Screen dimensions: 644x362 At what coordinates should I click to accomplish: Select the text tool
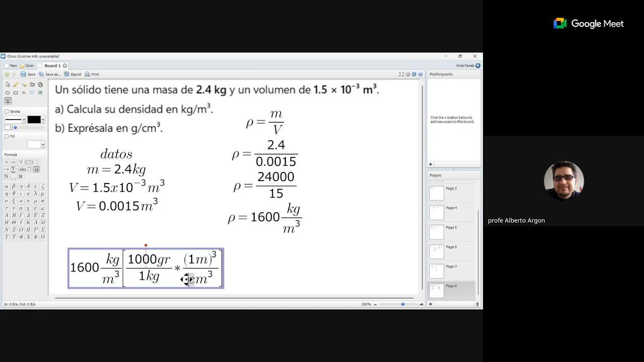tap(24, 93)
